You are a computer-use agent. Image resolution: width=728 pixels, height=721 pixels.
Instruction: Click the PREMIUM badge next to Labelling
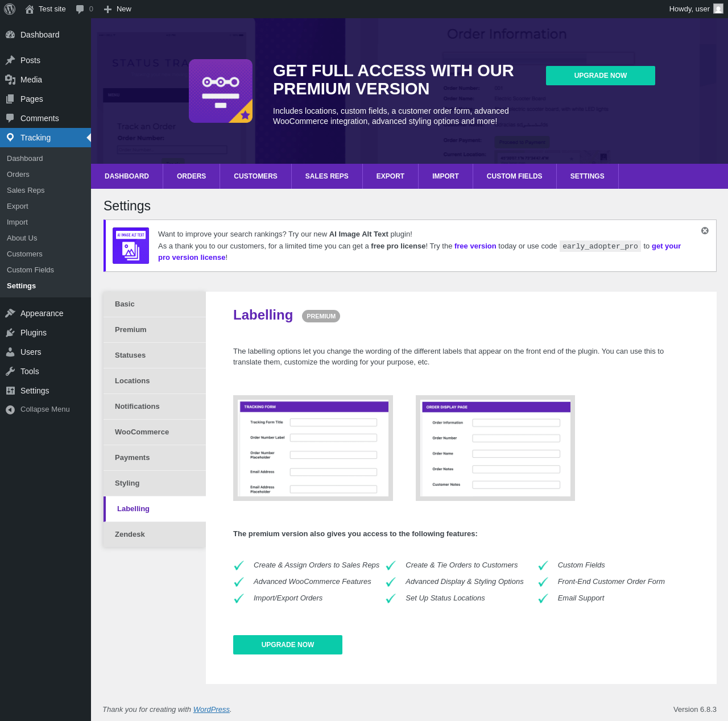[x=321, y=316]
